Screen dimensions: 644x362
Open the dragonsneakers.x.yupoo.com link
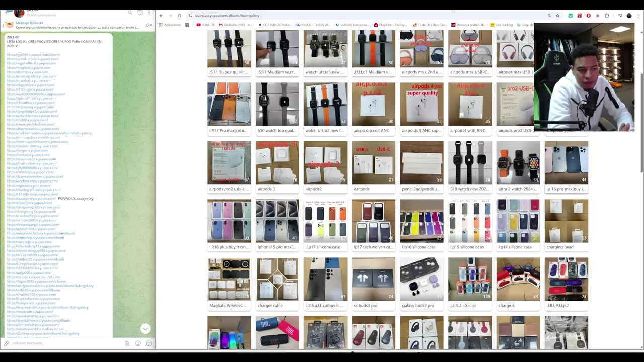(x=50, y=286)
